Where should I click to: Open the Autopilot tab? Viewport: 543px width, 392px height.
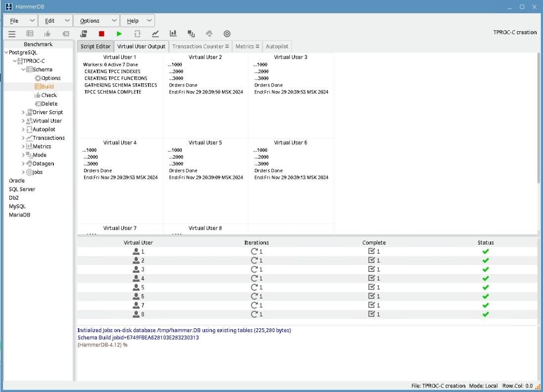coord(277,46)
